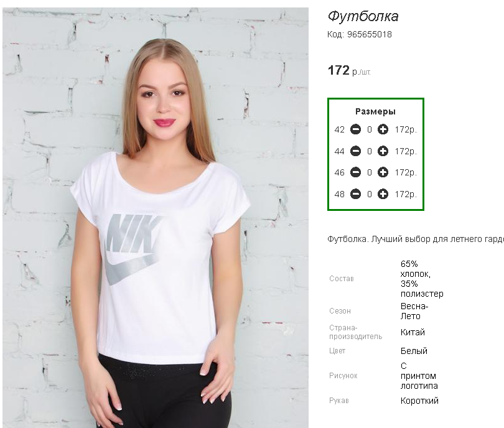Decrease quantity for size 42
Image resolution: width=504 pixels, height=428 pixels.
pos(355,129)
